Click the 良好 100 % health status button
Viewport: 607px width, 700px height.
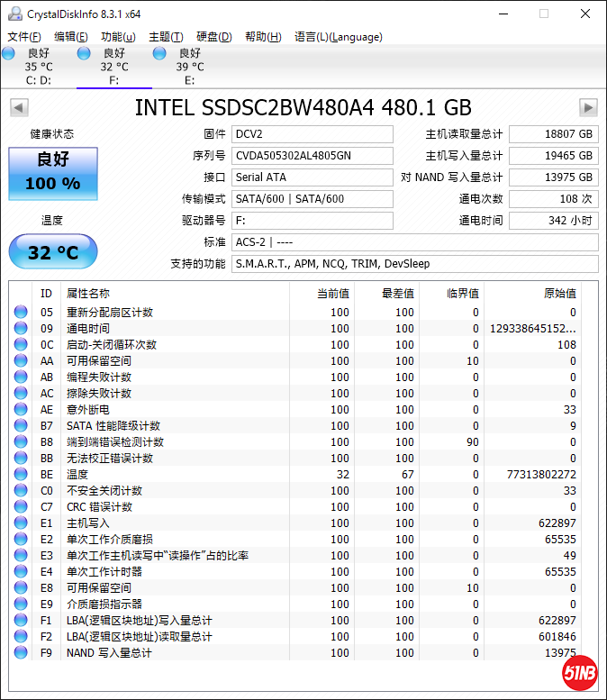52,173
